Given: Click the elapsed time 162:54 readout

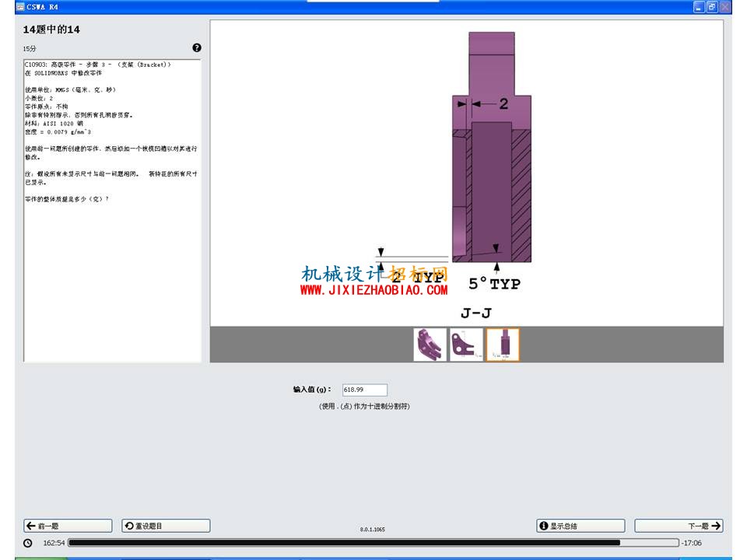Looking at the screenshot, I should coord(54,543).
